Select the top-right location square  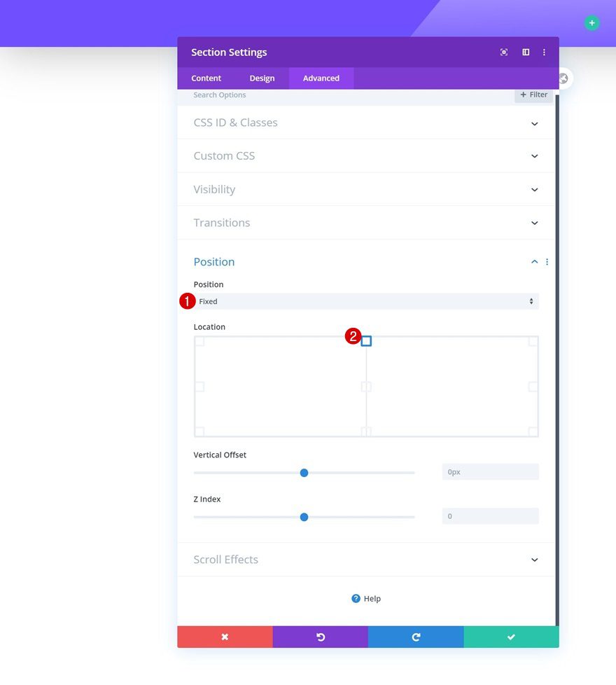pyautogui.click(x=533, y=341)
